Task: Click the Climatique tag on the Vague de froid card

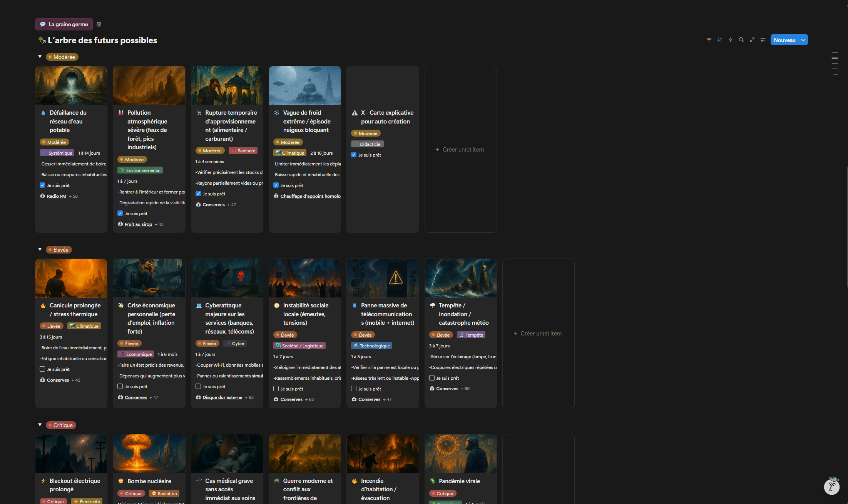Action: [x=290, y=153]
